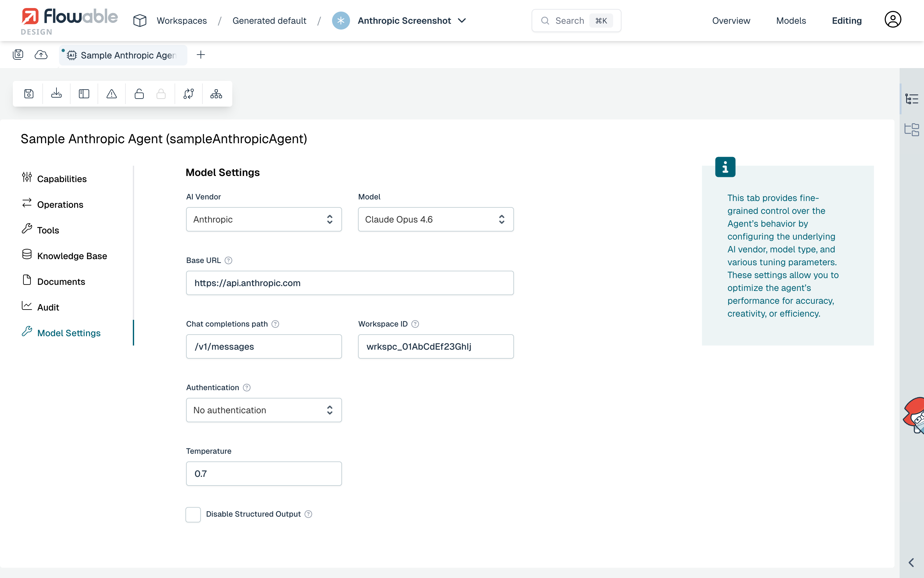The width and height of the screenshot is (924, 578).
Task: Click the unlock model icon
Action: tap(139, 94)
